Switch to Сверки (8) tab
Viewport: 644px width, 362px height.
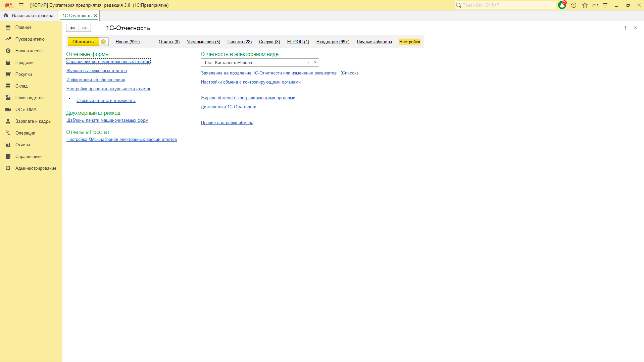pyautogui.click(x=269, y=42)
